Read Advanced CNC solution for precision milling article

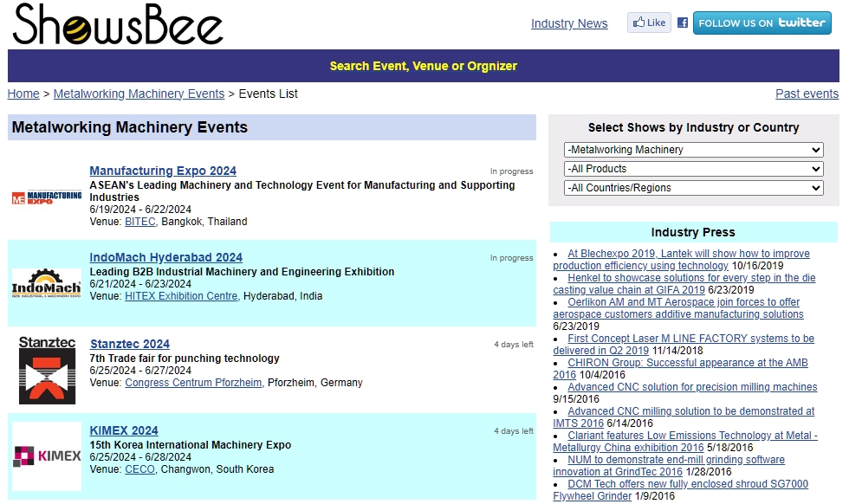692,387
